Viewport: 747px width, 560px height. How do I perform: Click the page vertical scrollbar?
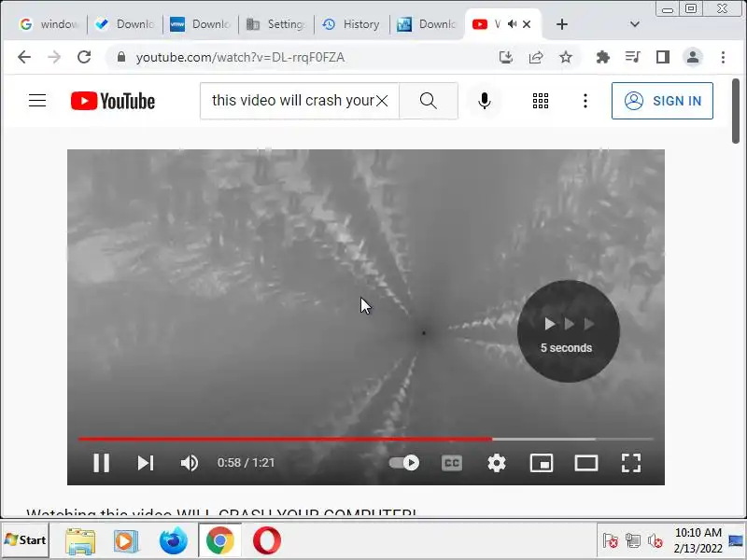(x=736, y=111)
